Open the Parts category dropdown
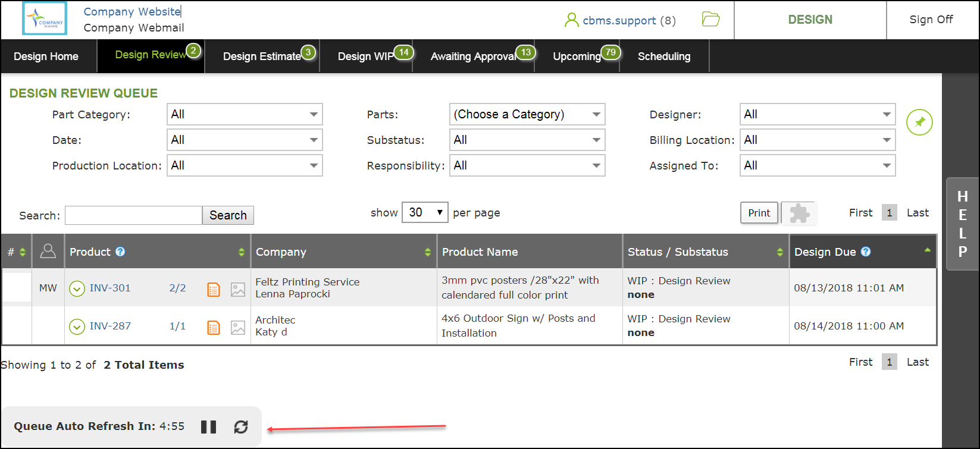This screenshot has height=449, width=980. point(527,114)
